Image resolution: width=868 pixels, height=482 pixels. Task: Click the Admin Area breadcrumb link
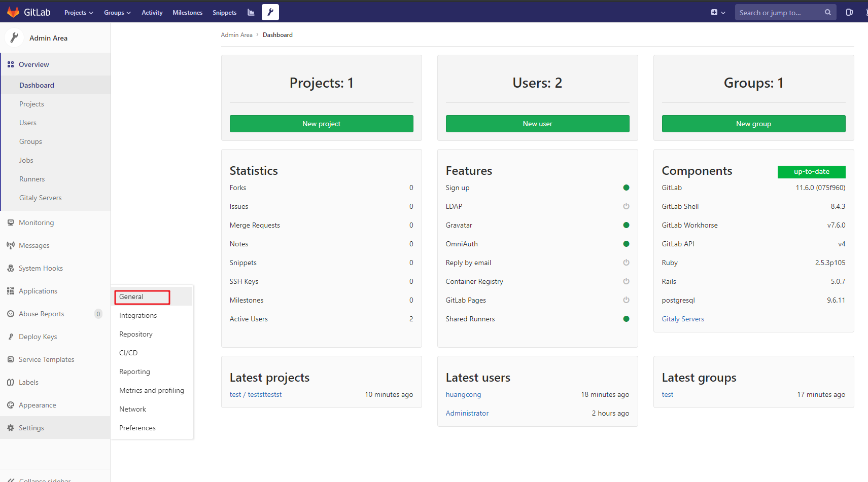pyautogui.click(x=236, y=35)
